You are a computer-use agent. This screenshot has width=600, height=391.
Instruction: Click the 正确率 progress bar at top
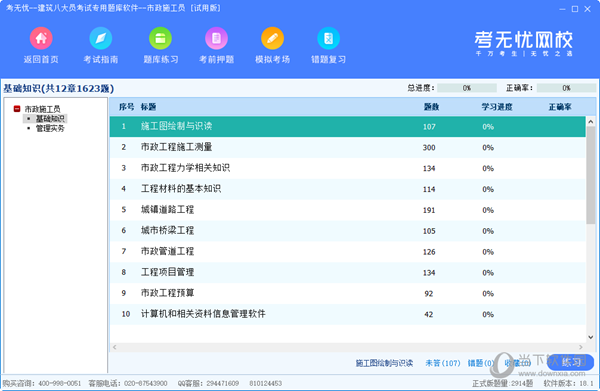point(566,88)
